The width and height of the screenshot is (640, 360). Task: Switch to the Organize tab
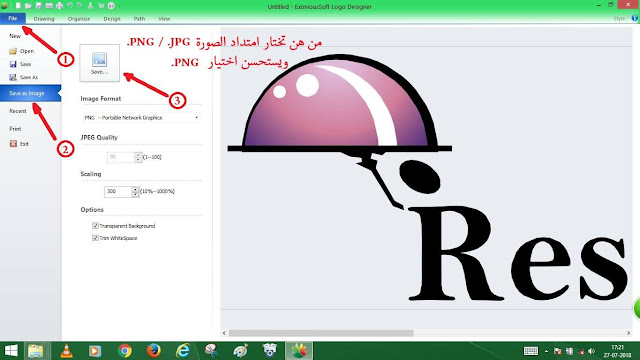click(79, 19)
